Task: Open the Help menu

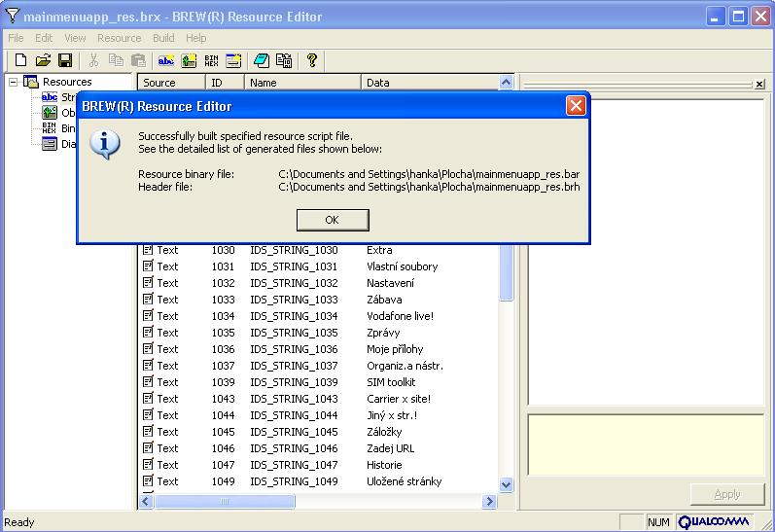Action: point(195,38)
